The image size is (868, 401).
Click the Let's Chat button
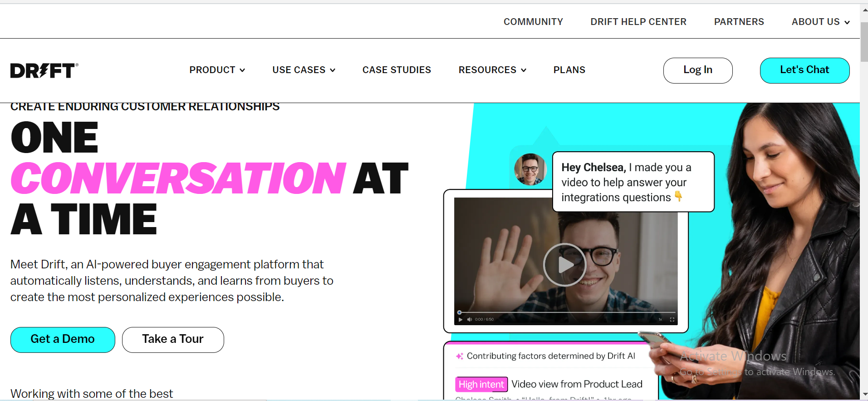(804, 70)
